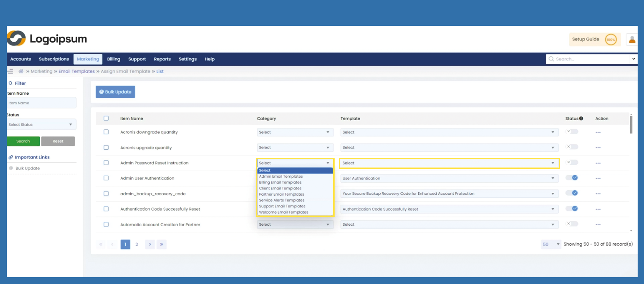Choose Billing Email Templates from category list
Image resolution: width=644 pixels, height=284 pixels.
tap(280, 182)
